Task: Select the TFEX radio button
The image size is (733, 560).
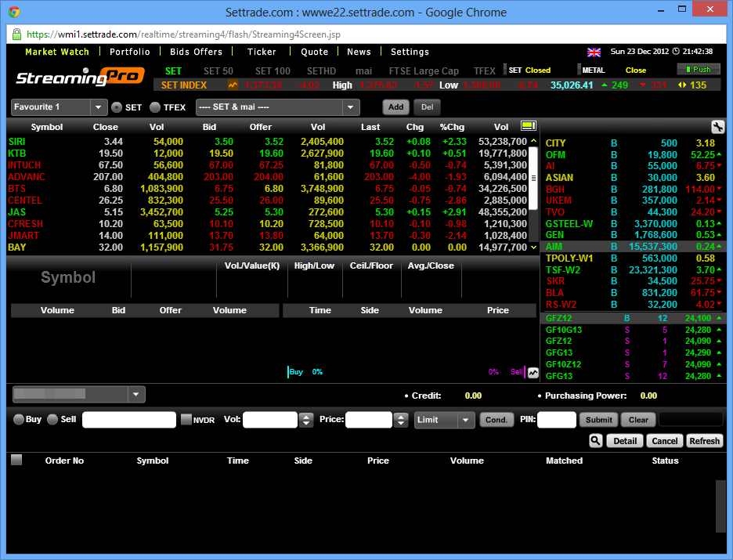Action: 155,107
